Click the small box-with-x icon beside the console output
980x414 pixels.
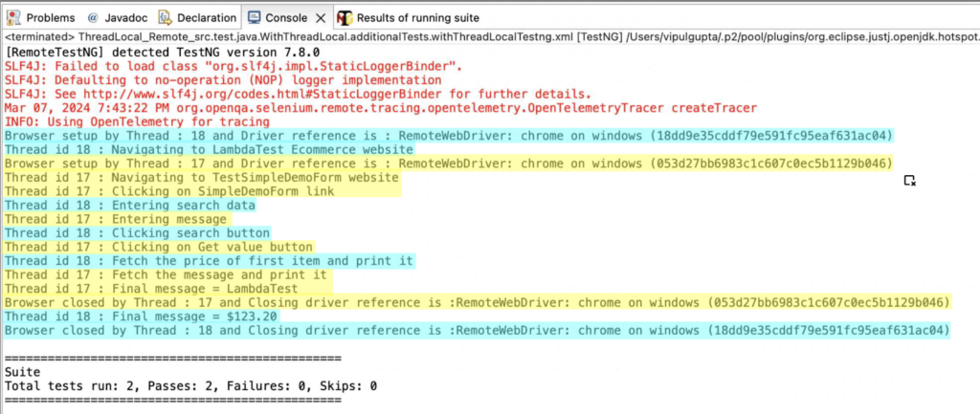pos(910,180)
